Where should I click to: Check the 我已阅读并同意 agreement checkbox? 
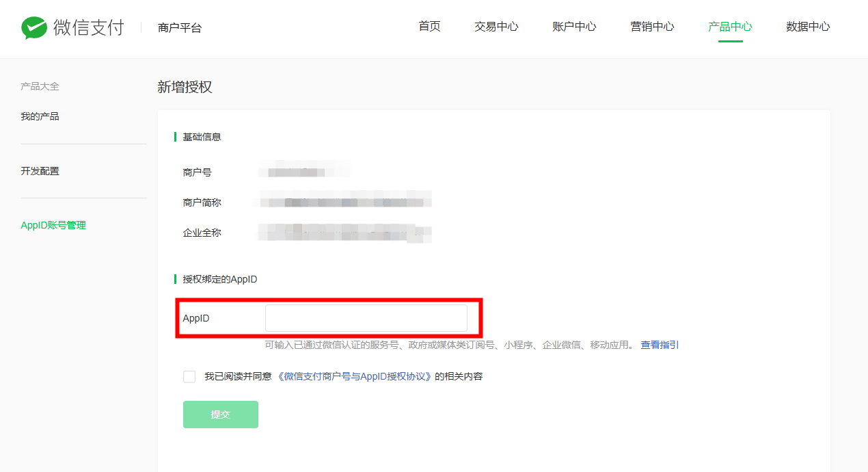(x=189, y=376)
